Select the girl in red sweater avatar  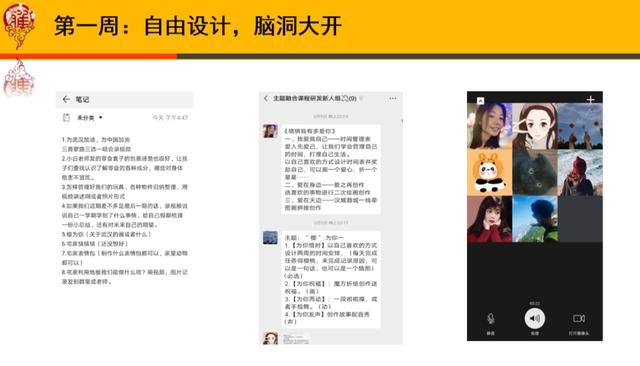[x=489, y=219]
